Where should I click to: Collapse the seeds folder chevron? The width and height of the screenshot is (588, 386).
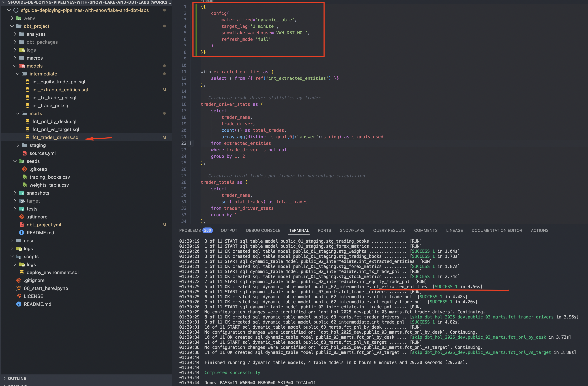[x=15, y=161]
